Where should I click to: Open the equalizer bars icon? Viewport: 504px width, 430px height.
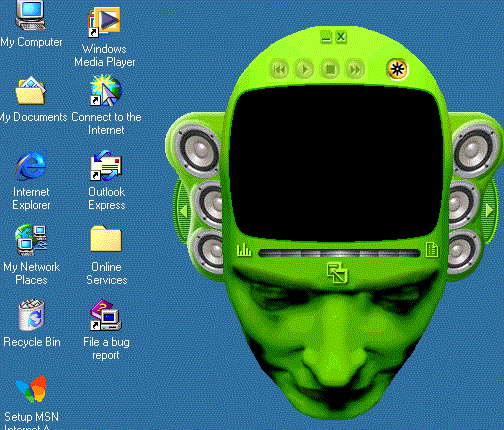(244, 250)
